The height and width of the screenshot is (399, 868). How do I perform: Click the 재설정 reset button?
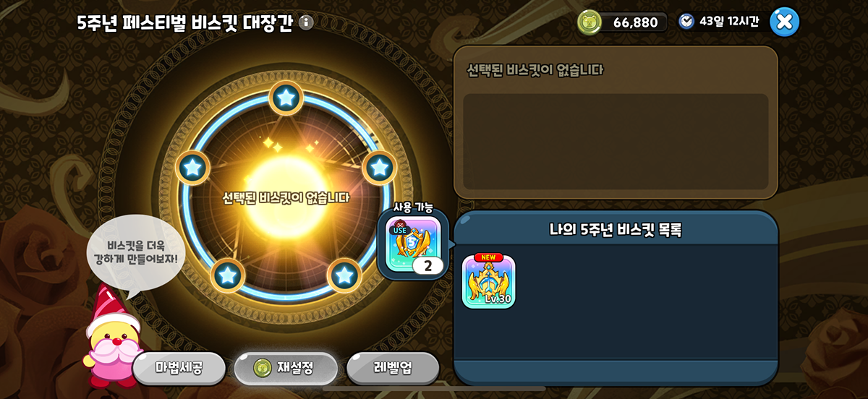tap(286, 368)
